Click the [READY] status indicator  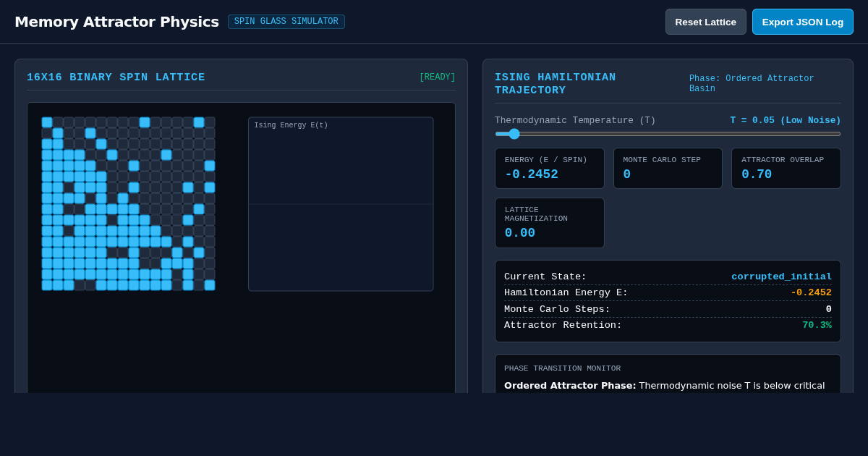coord(438,77)
